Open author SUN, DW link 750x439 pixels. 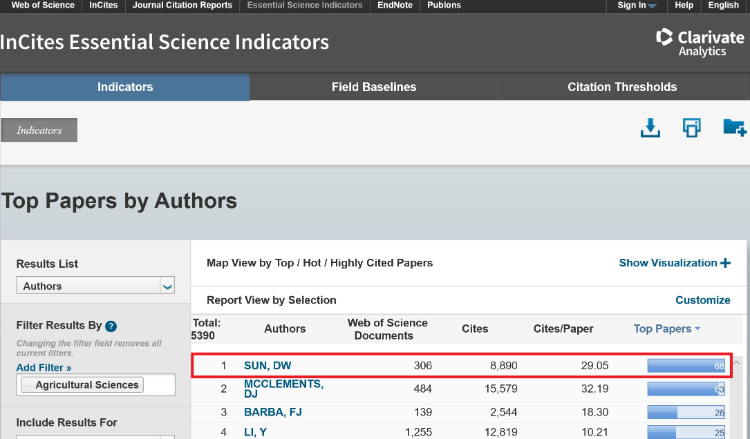pyautogui.click(x=267, y=366)
